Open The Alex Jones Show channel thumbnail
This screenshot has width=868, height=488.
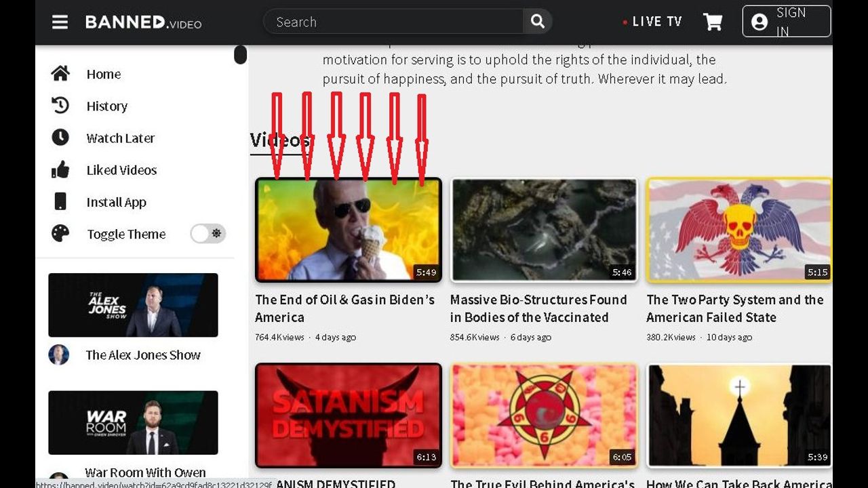pos(133,305)
